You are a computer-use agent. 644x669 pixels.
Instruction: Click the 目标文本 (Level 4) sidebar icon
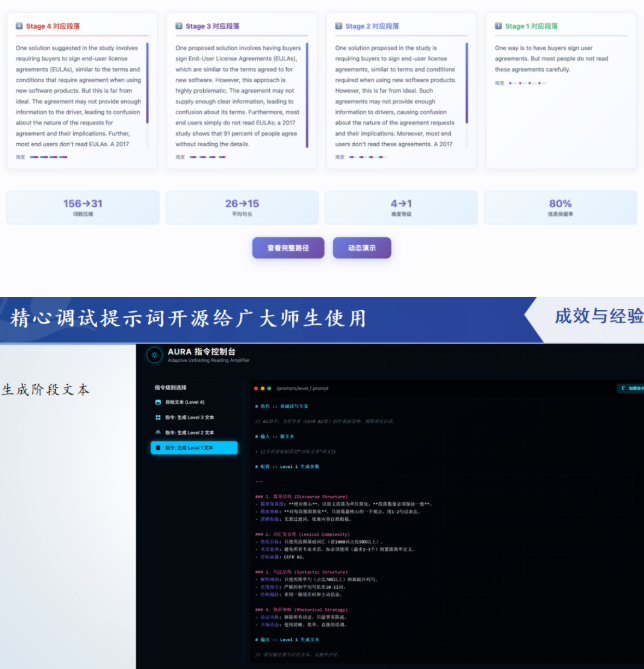click(158, 402)
